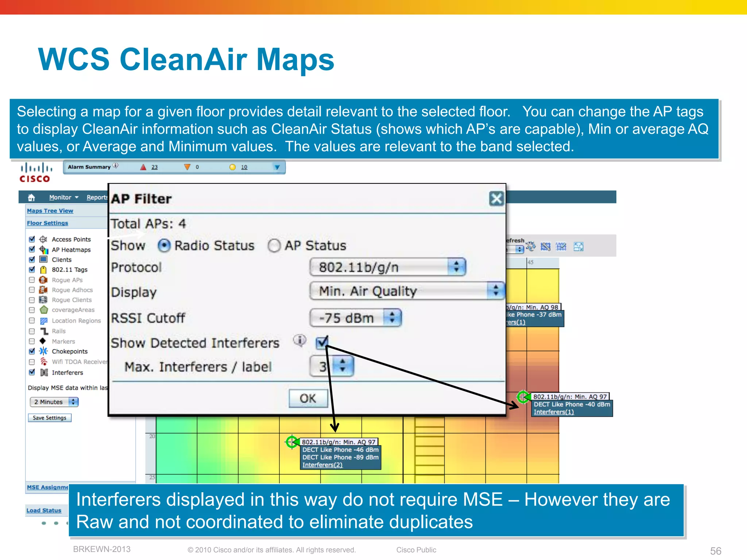Click OK in AP Filter dialog
Viewport: 747px width, 560px height.
[308, 398]
